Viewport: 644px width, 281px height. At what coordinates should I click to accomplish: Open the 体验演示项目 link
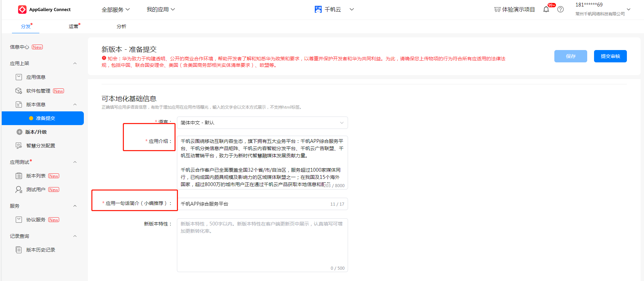pos(518,10)
